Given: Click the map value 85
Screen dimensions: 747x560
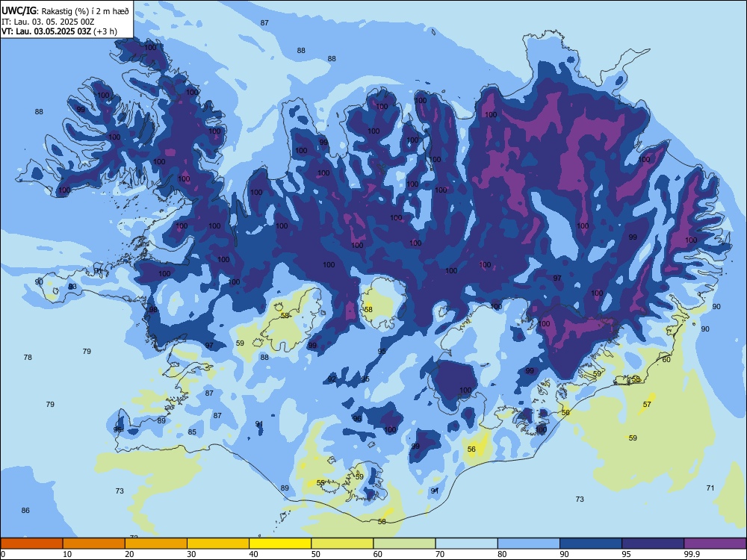Looking at the screenshot, I should 192,432.
